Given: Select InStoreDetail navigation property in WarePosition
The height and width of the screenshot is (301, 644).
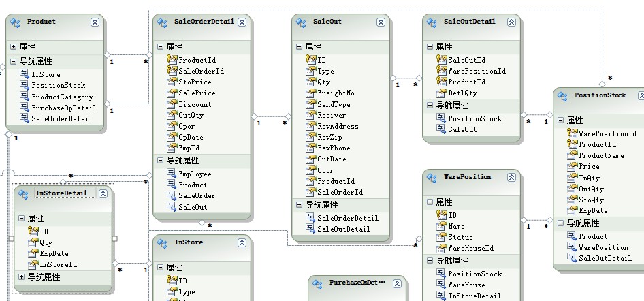Looking at the screenshot, I should (x=474, y=296).
